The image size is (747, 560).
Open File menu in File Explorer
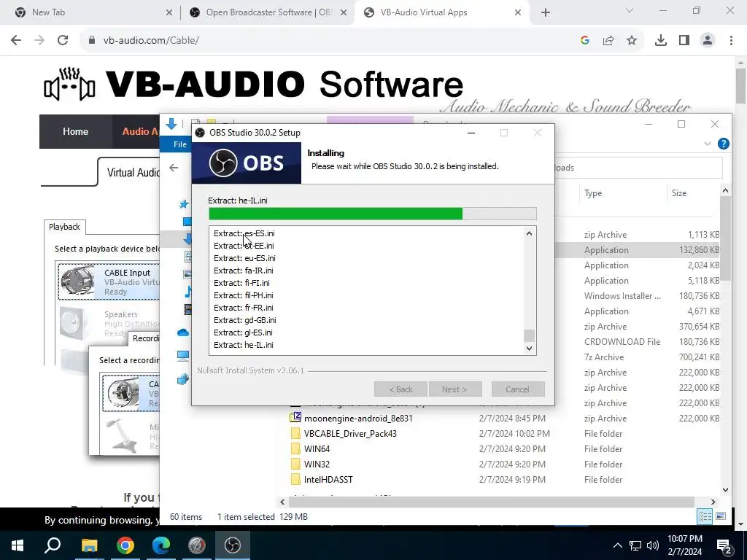180,144
